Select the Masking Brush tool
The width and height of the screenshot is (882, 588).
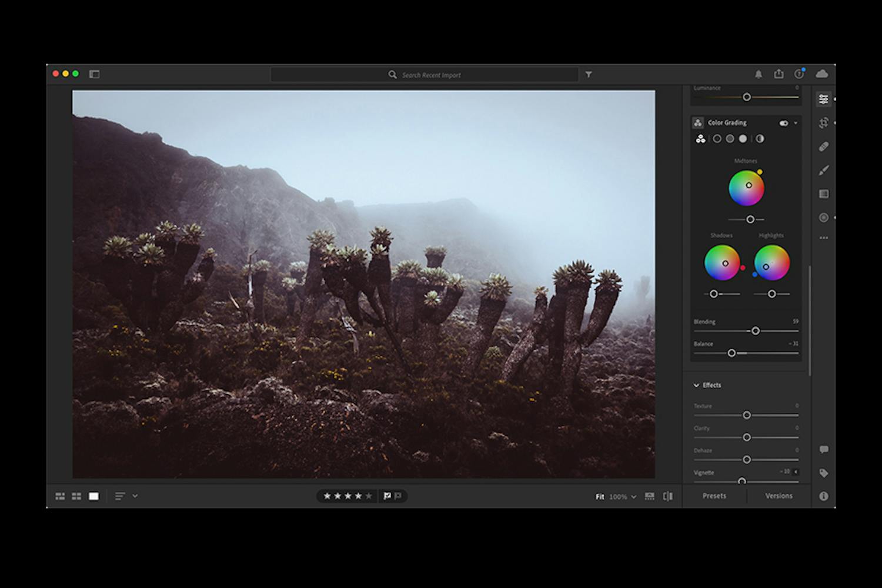(824, 170)
